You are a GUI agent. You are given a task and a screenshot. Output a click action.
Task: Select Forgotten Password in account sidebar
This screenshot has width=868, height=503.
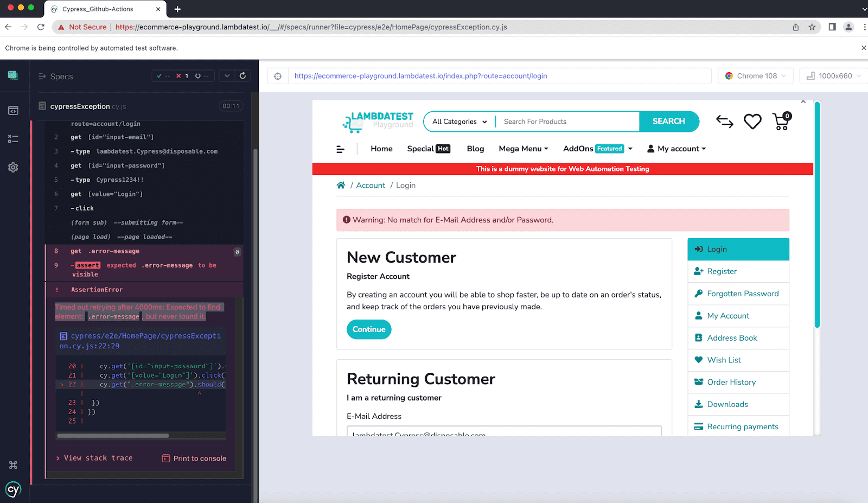click(x=742, y=294)
